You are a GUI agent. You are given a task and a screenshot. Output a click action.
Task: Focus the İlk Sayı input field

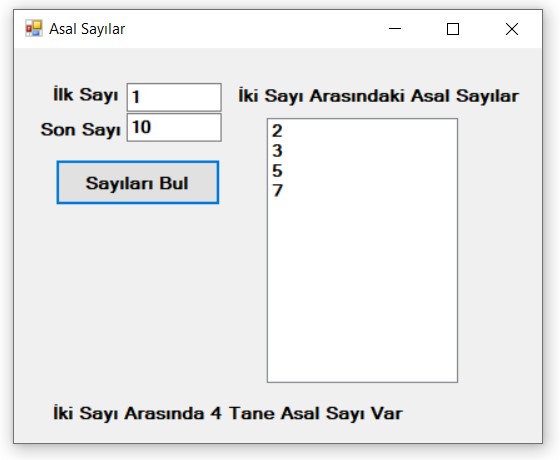coord(174,97)
